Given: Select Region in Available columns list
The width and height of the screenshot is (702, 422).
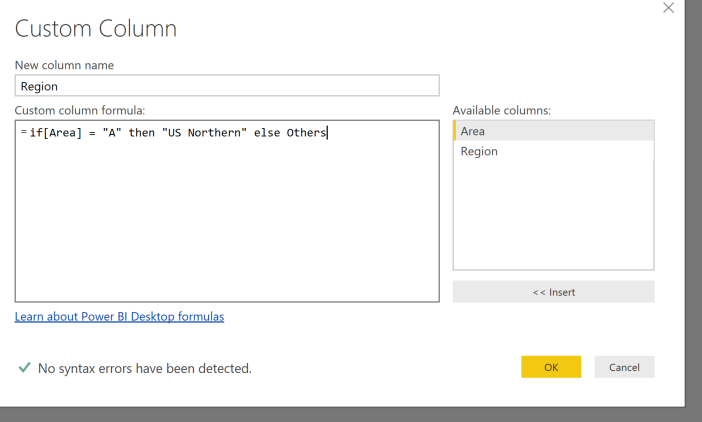Looking at the screenshot, I should click(553, 151).
